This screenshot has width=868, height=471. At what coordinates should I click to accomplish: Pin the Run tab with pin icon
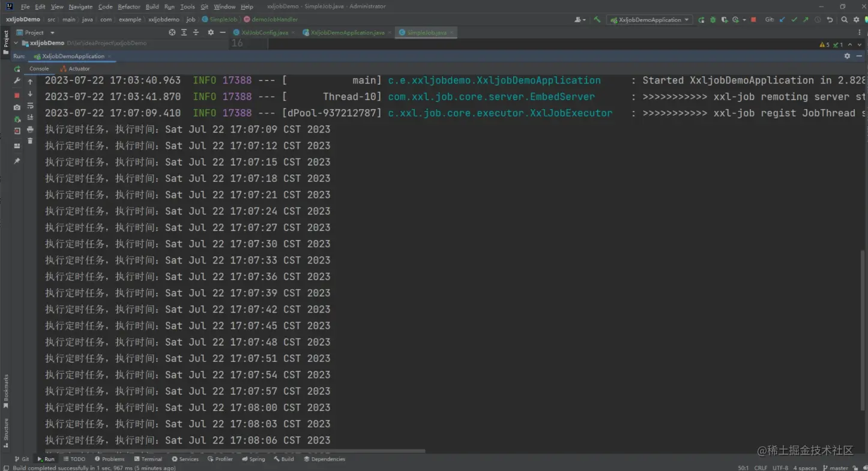point(17,161)
